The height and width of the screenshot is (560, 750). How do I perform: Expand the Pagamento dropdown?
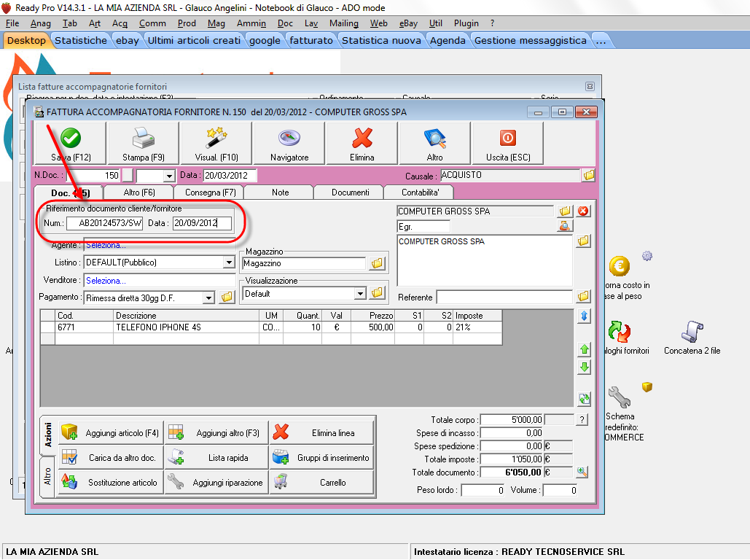click(208, 297)
